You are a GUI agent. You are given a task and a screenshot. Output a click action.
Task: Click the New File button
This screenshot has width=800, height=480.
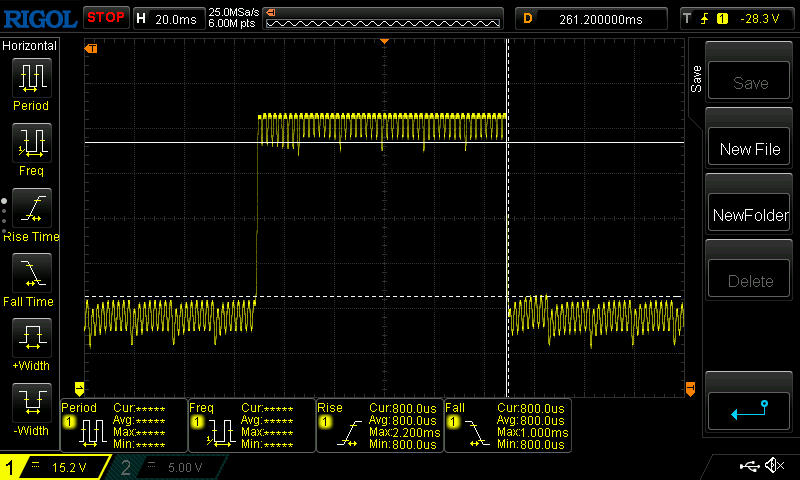(x=749, y=149)
